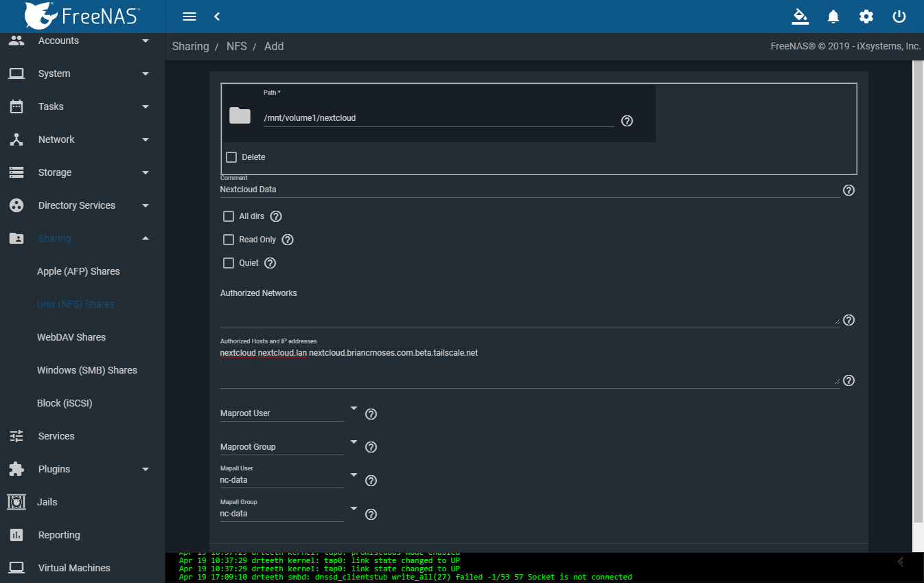Open Unix (NFS) Shares

(x=76, y=304)
